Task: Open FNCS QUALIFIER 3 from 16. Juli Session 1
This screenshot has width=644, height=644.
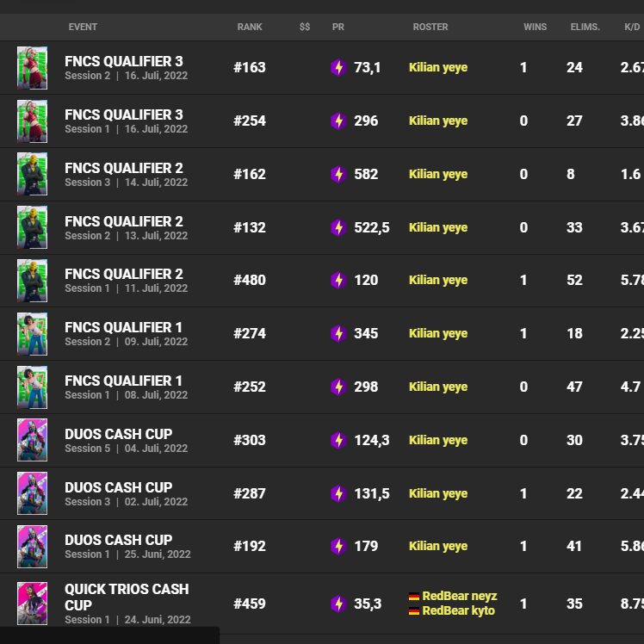Action: (124, 115)
